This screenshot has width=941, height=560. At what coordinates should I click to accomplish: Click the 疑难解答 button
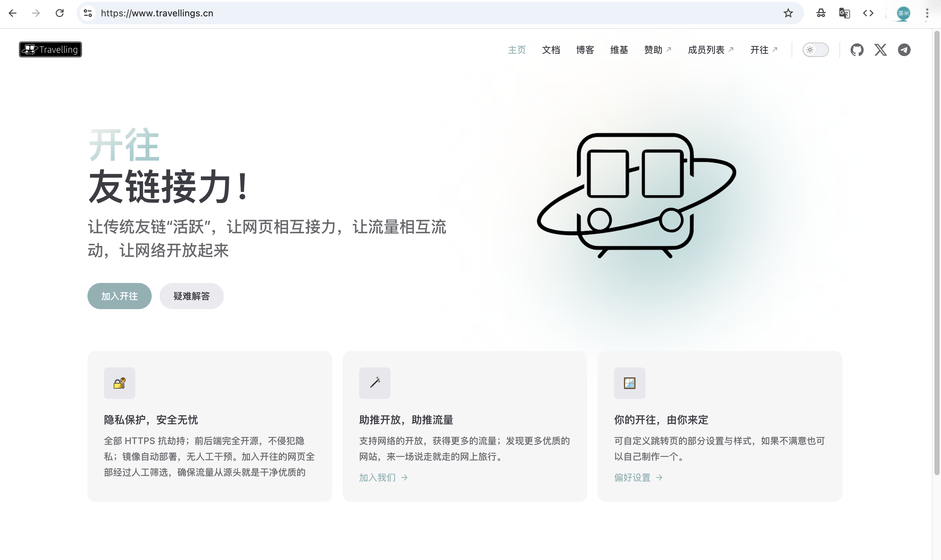point(191,296)
